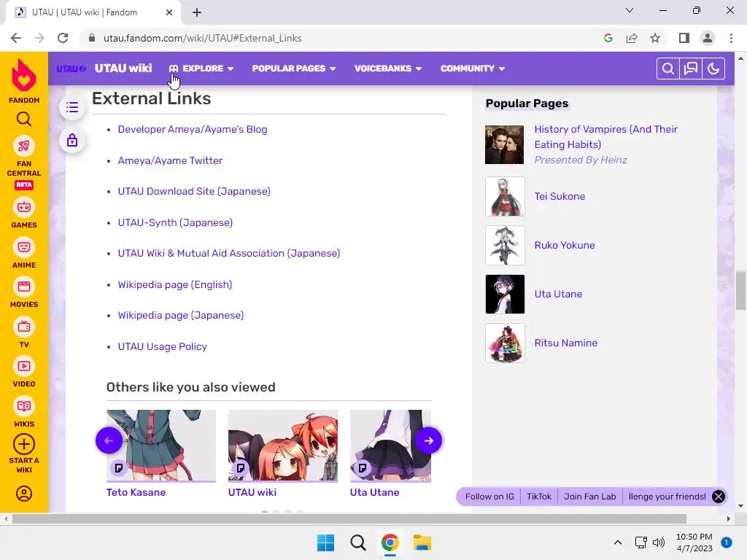Click the page lock icon

click(72, 141)
